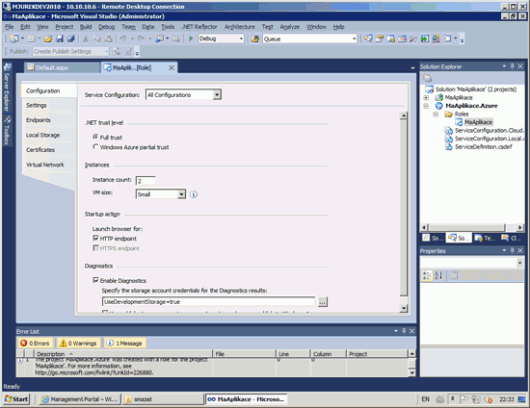530x408 pixels.
Task: Show the 0 Warnings filter
Action: coord(78,343)
